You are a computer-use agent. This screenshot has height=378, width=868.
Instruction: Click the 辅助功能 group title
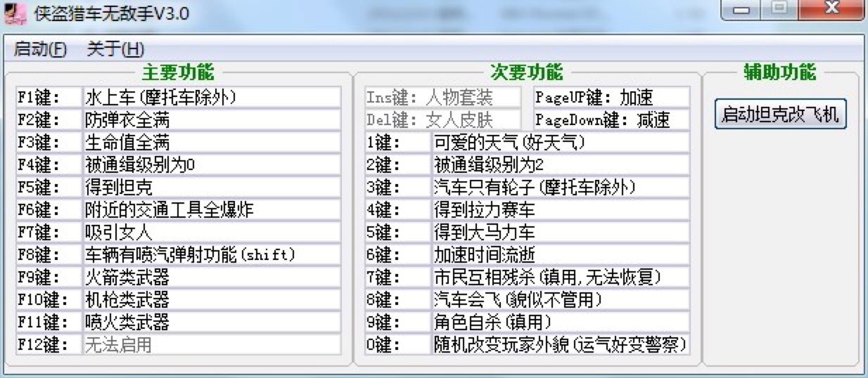780,72
